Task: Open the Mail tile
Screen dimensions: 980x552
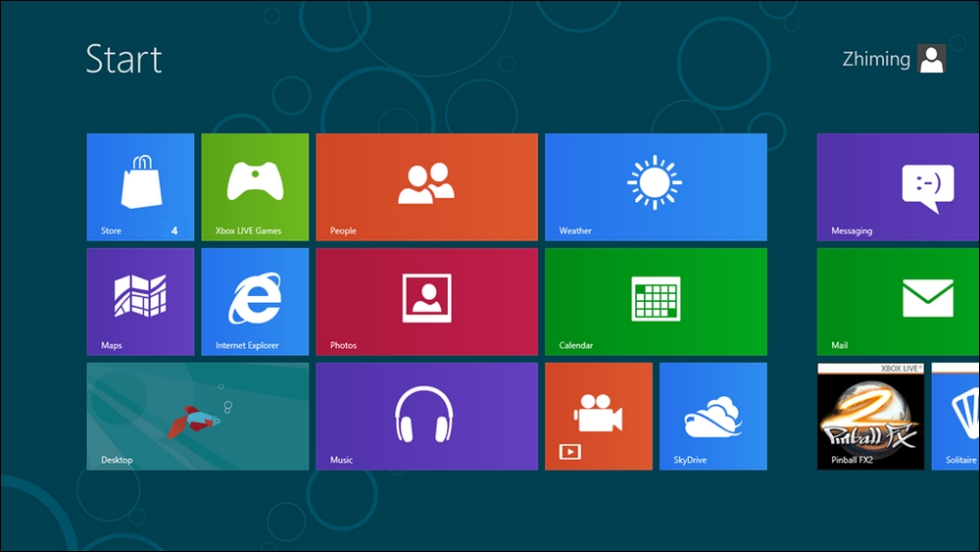Action: coord(898,301)
